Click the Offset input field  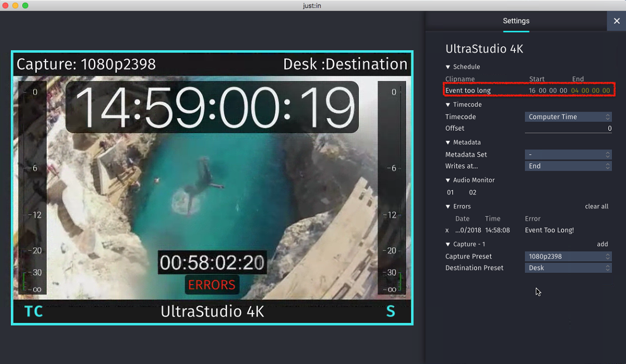(x=568, y=129)
